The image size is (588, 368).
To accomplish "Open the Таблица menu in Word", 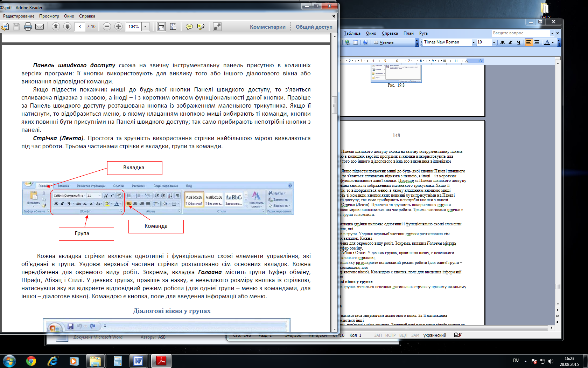I will coord(352,33).
